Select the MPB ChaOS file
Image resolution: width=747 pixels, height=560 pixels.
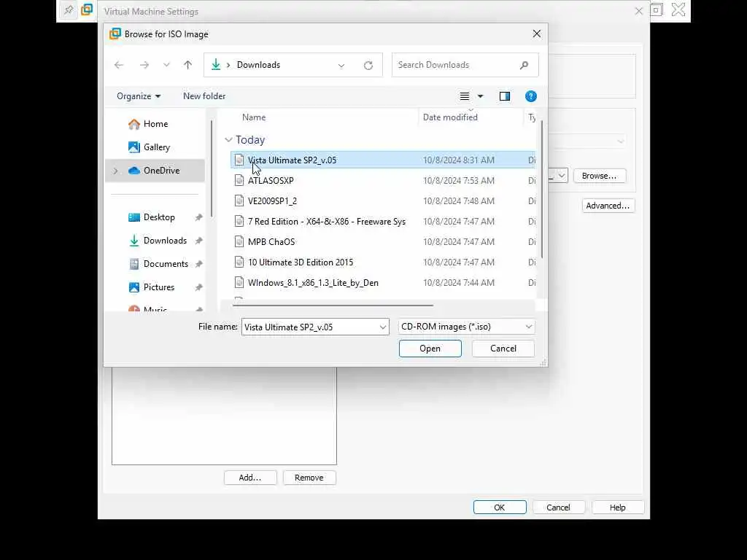(383, 242)
